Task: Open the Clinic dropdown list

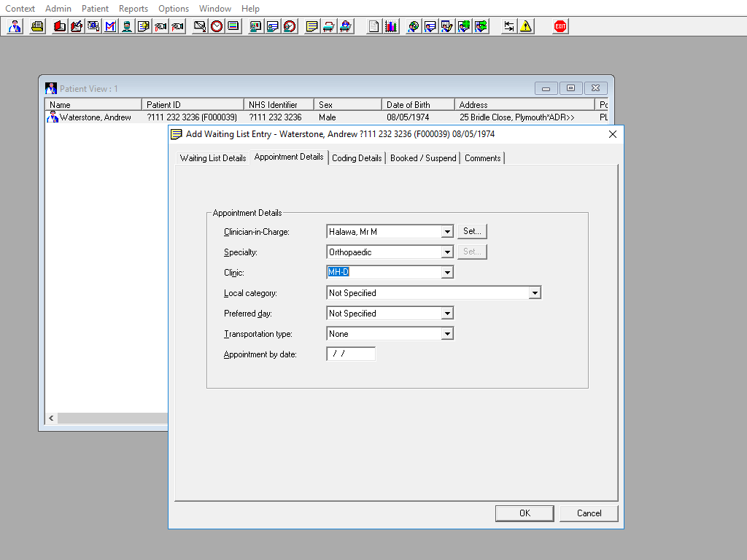Action: 447,273
